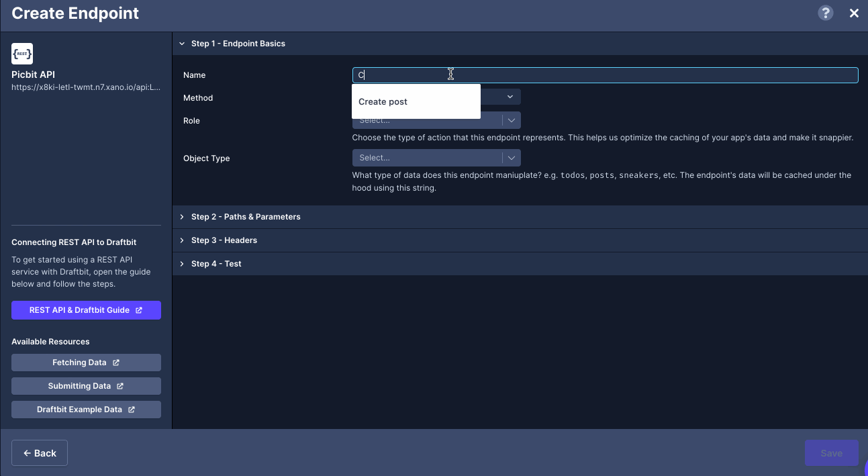Viewport: 868px width, 476px height.
Task: Click the Picbit API service title
Action: [34, 75]
